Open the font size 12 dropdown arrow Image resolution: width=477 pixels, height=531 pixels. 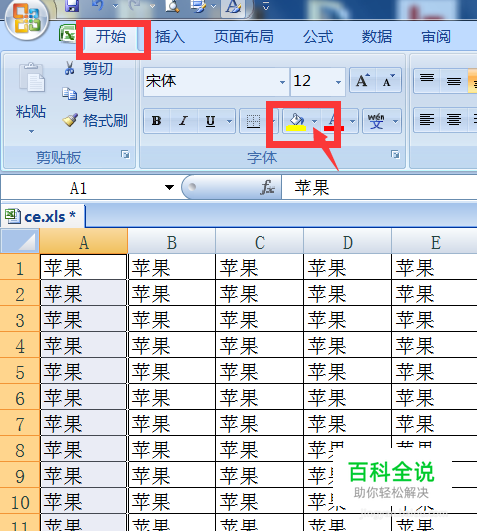point(338,82)
